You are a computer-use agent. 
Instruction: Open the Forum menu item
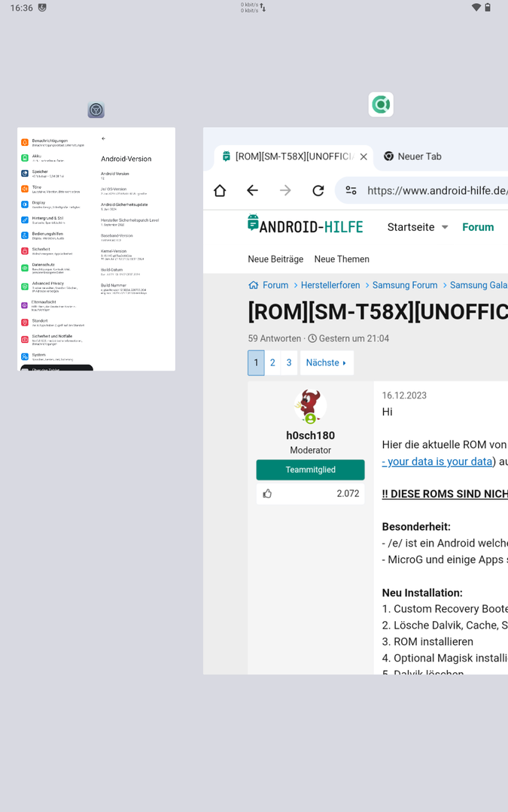click(478, 227)
